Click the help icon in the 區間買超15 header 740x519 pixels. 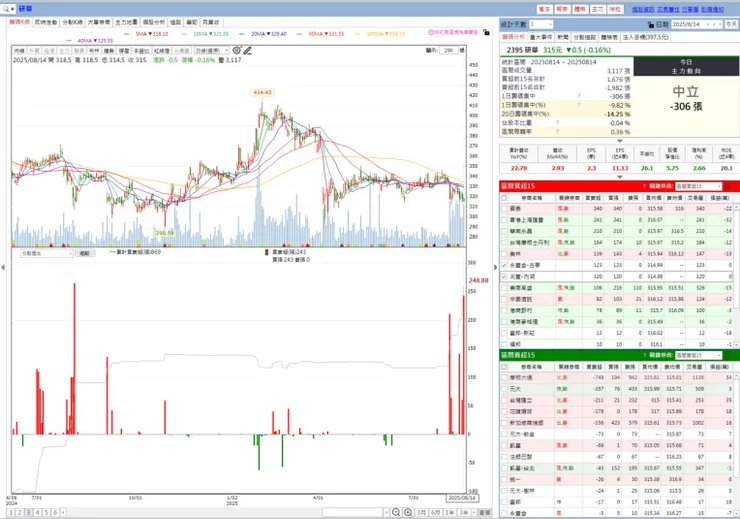point(644,186)
